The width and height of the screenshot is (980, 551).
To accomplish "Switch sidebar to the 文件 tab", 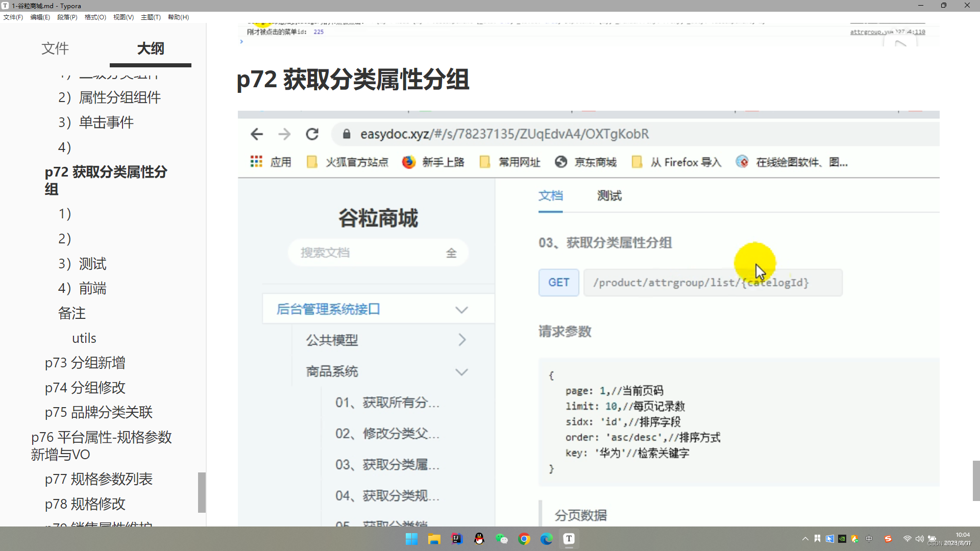I will 55,48.
